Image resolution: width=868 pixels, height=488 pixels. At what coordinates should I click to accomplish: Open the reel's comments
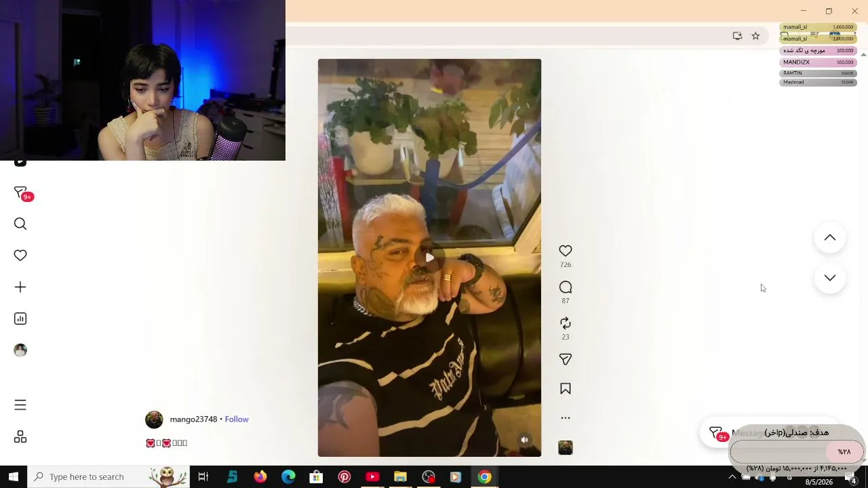click(x=566, y=287)
